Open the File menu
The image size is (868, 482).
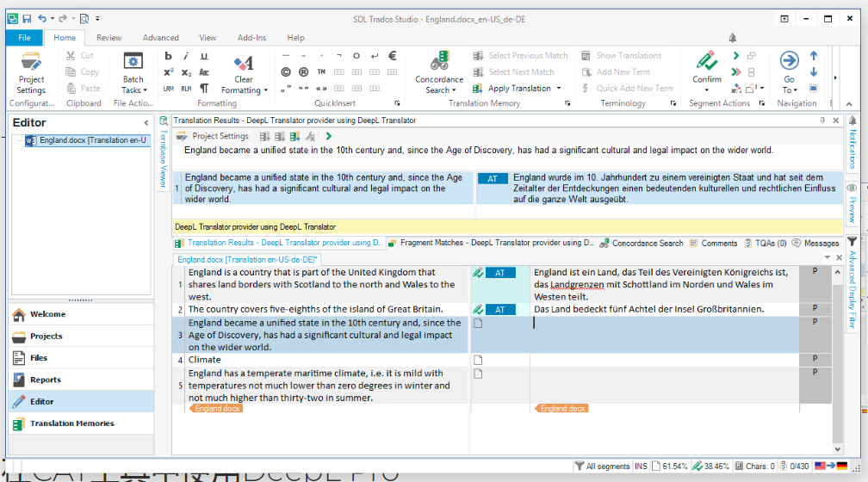(x=24, y=38)
